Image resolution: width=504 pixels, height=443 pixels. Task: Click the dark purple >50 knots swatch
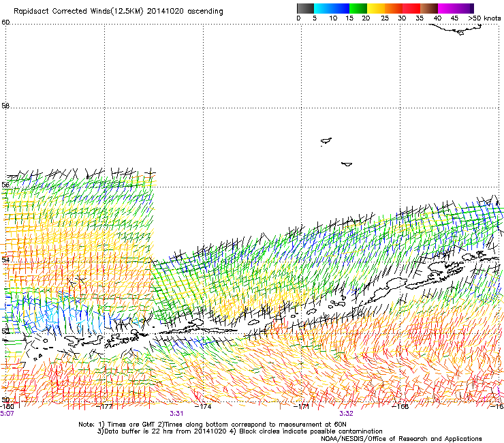tap(471, 8)
